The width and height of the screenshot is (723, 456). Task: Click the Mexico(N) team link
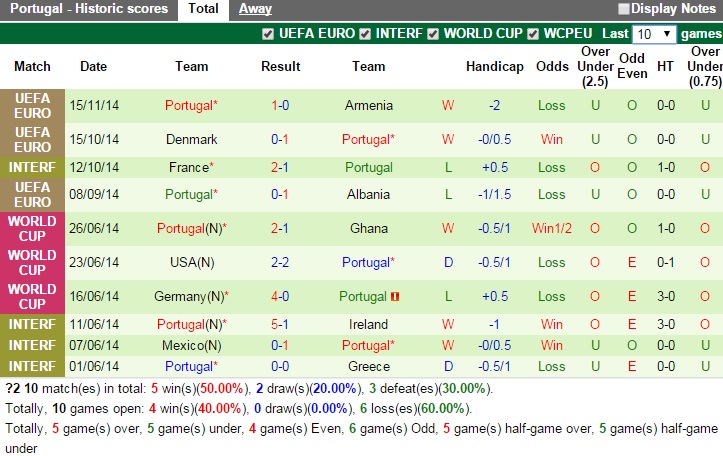coord(192,345)
